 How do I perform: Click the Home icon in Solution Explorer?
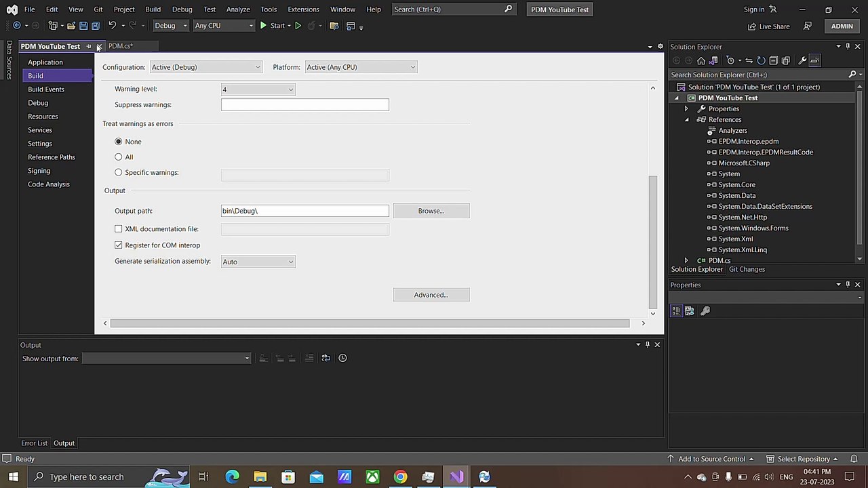701,60
